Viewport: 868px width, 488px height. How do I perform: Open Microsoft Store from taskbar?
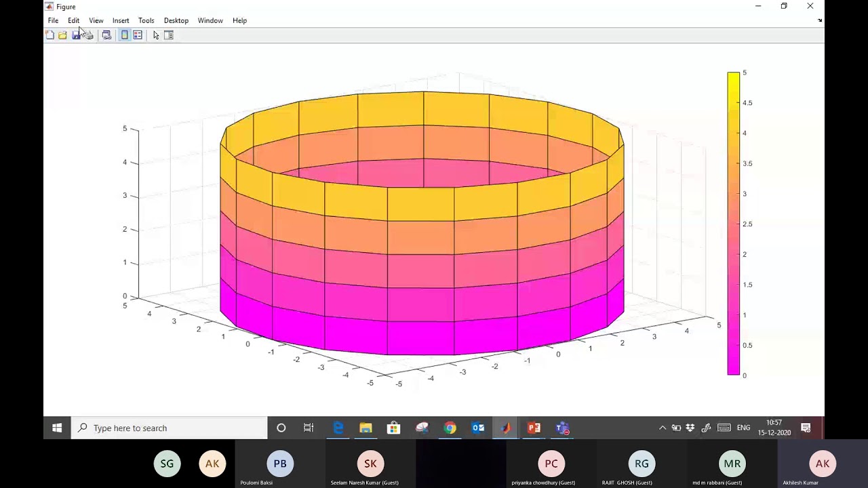click(393, 428)
